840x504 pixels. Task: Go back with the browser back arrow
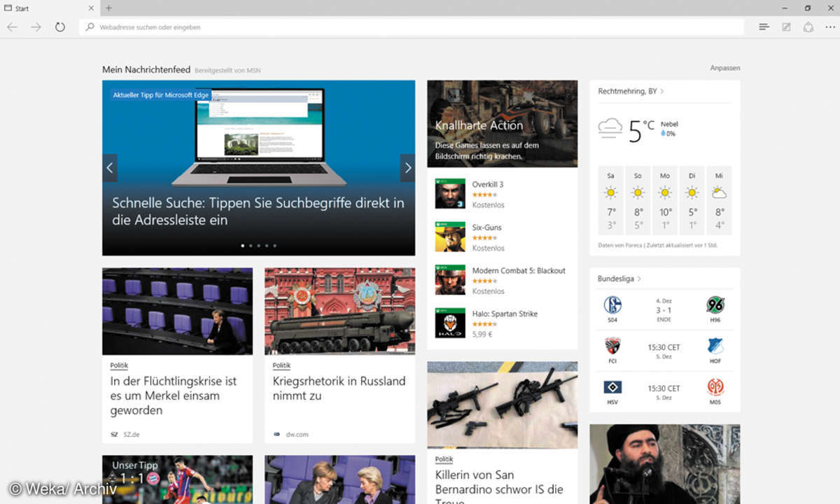click(x=12, y=27)
